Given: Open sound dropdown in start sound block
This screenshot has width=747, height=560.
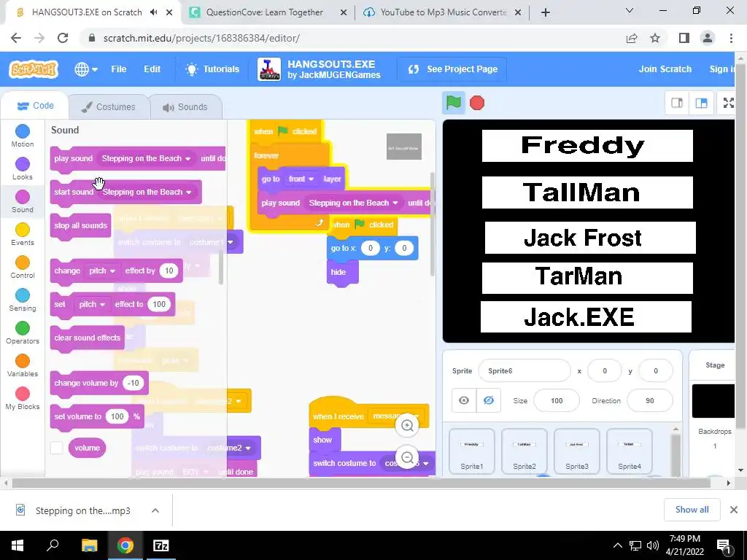Looking at the screenshot, I should (147, 192).
